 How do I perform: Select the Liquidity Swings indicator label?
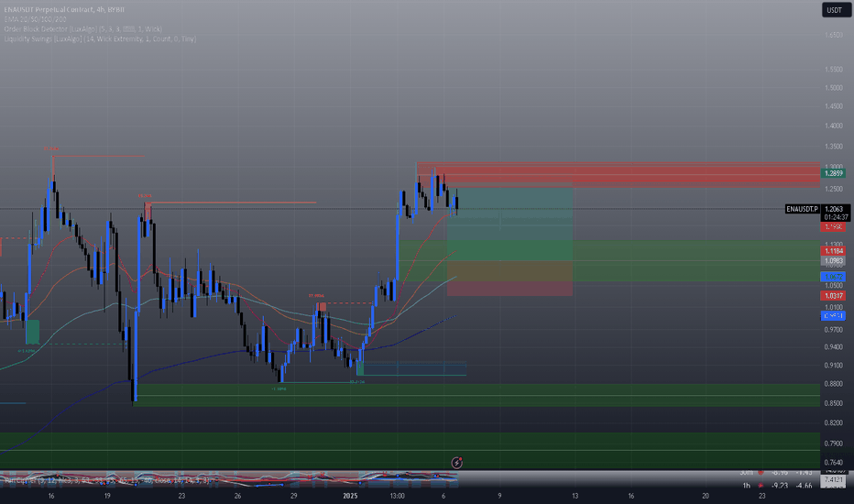tap(100, 38)
